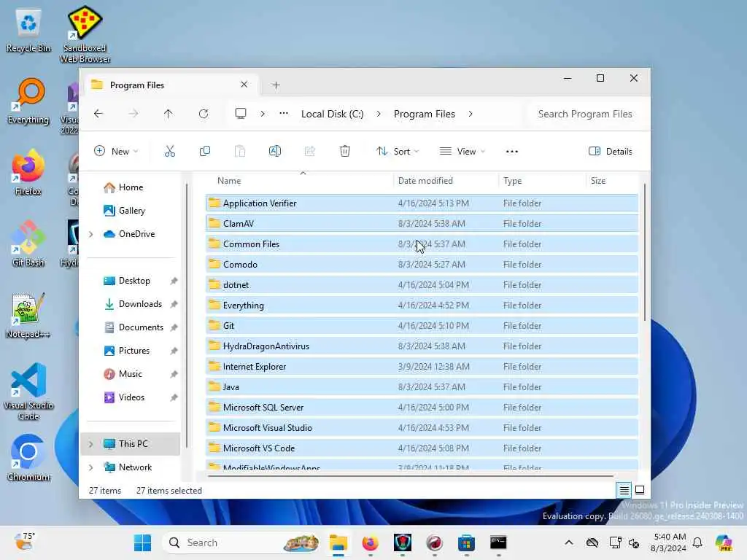The image size is (747, 560).
Task: Launch Chromium desktop shortcut
Action: pos(28,458)
